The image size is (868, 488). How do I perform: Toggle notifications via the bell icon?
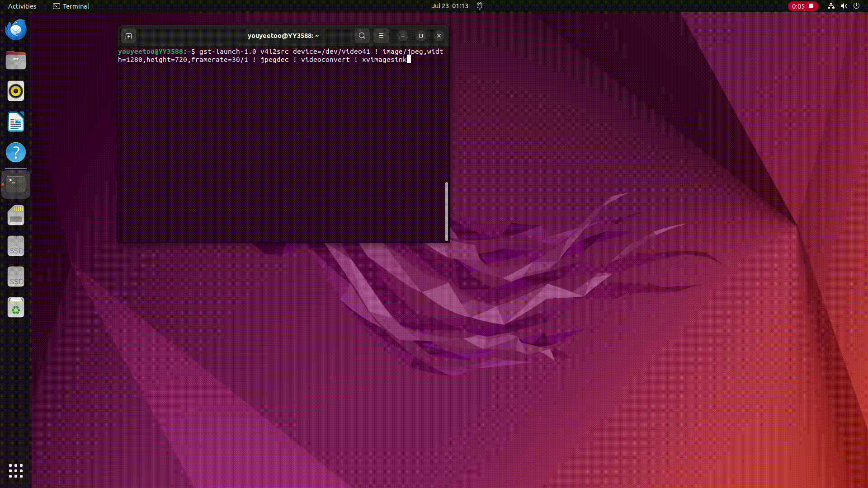[x=479, y=6]
